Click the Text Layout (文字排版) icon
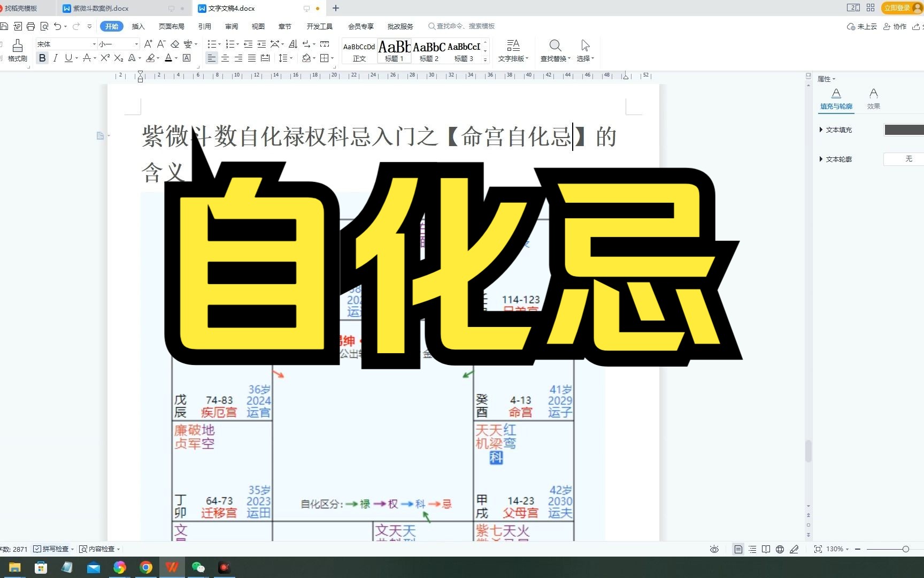 tap(513, 45)
